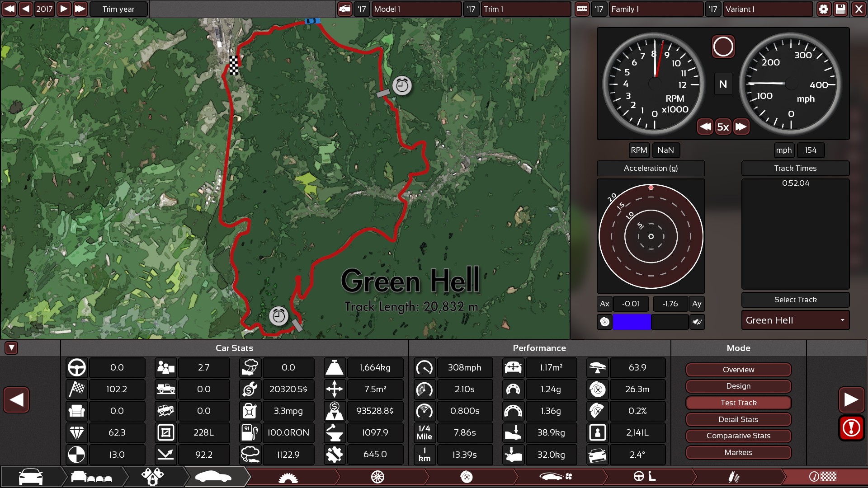Open the Trim year selector

click(118, 9)
